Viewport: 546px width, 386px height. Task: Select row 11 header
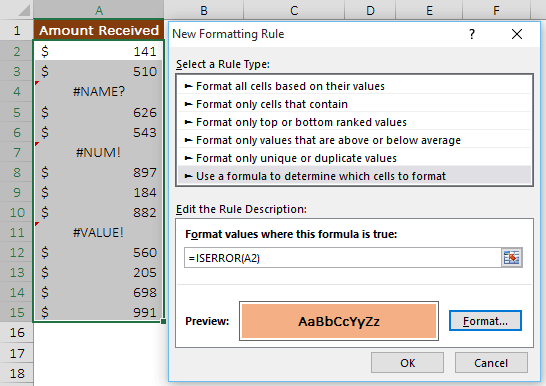coord(17,233)
